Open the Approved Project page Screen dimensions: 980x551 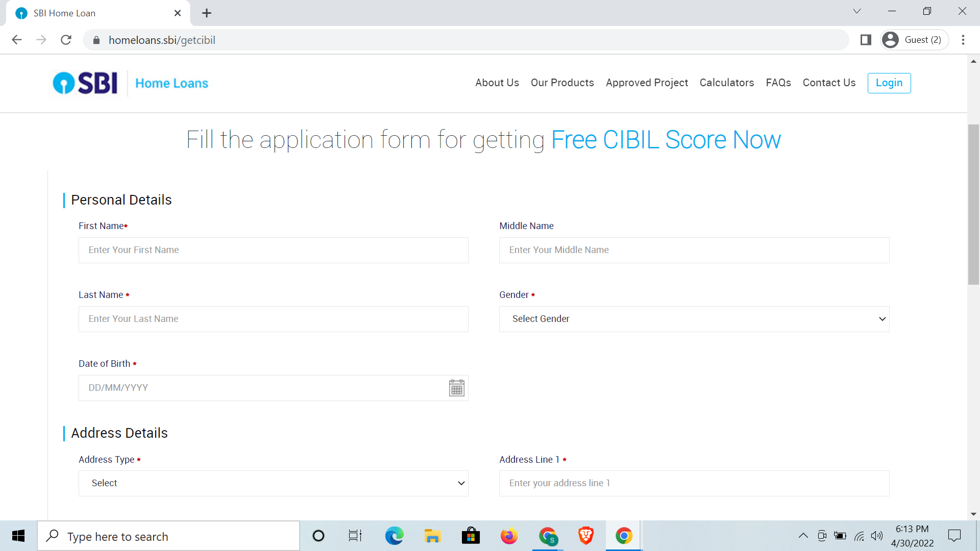(x=647, y=83)
